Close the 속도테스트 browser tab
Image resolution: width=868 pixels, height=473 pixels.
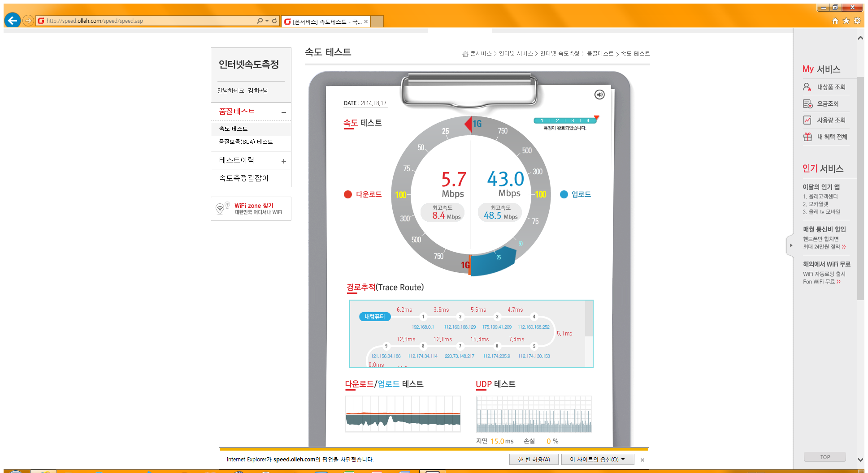366,21
